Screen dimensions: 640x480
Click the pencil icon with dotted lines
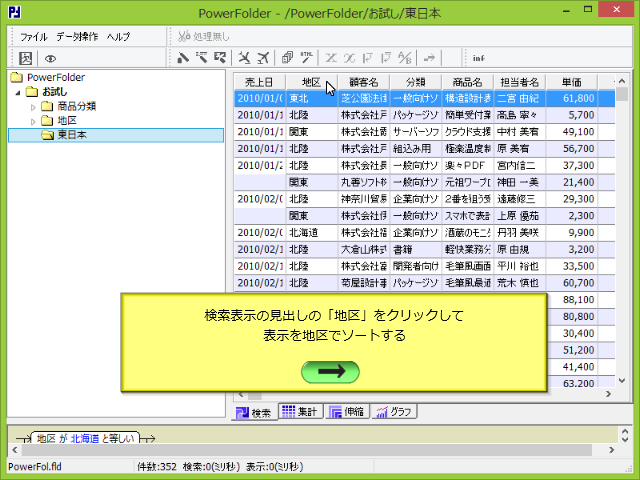pos(201,58)
